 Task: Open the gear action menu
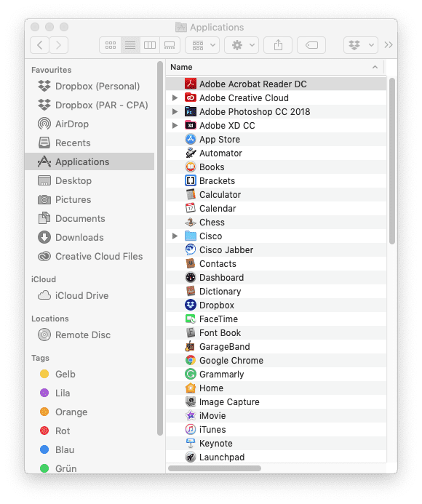pos(242,45)
